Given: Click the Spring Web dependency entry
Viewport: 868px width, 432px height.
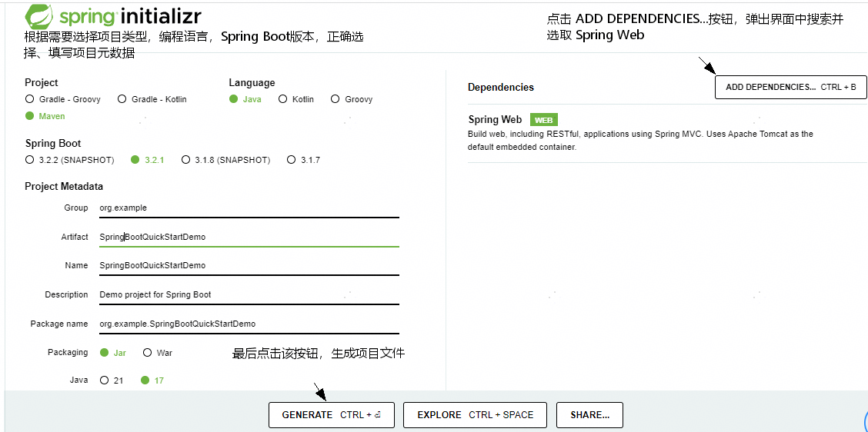Looking at the screenshot, I should pyautogui.click(x=667, y=133).
